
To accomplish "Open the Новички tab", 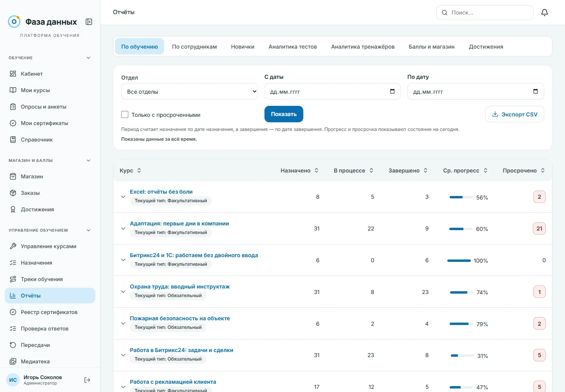I will [x=243, y=47].
